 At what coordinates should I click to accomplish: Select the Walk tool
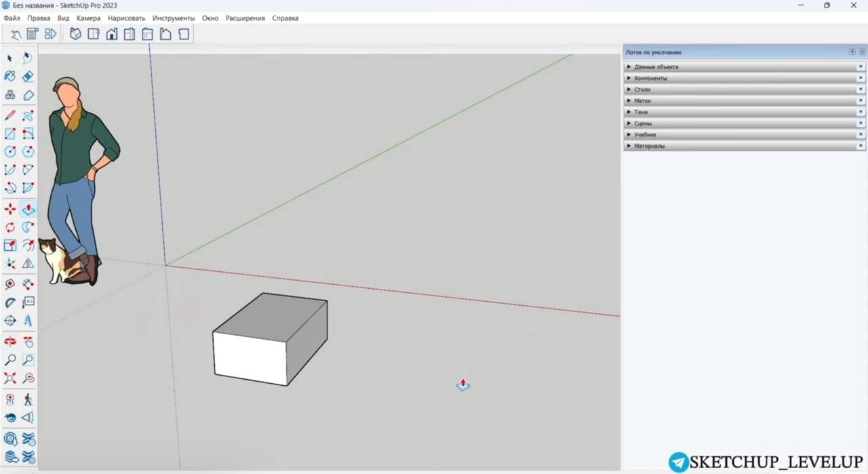[28, 399]
